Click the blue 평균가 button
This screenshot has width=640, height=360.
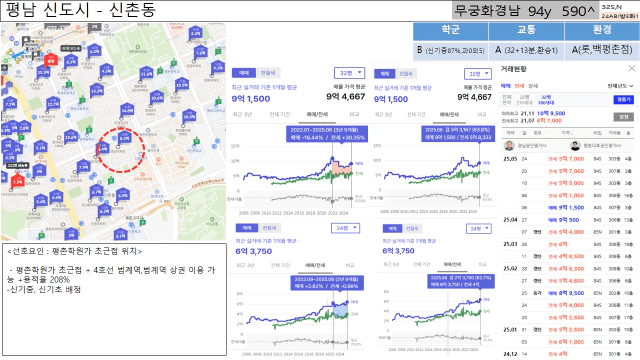623,100
